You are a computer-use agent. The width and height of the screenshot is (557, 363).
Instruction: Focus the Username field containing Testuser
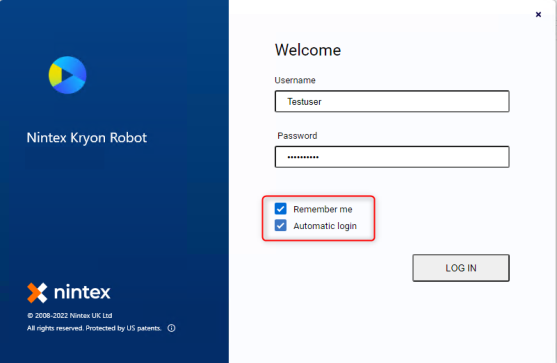click(x=392, y=101)
